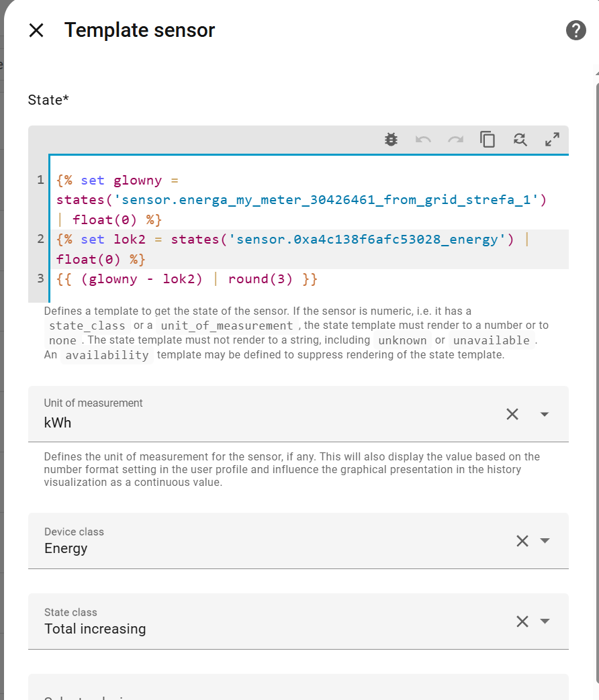Clear the Device class selection
The image size is (599, 700).
pyautogui.click(x=522, y=541)
